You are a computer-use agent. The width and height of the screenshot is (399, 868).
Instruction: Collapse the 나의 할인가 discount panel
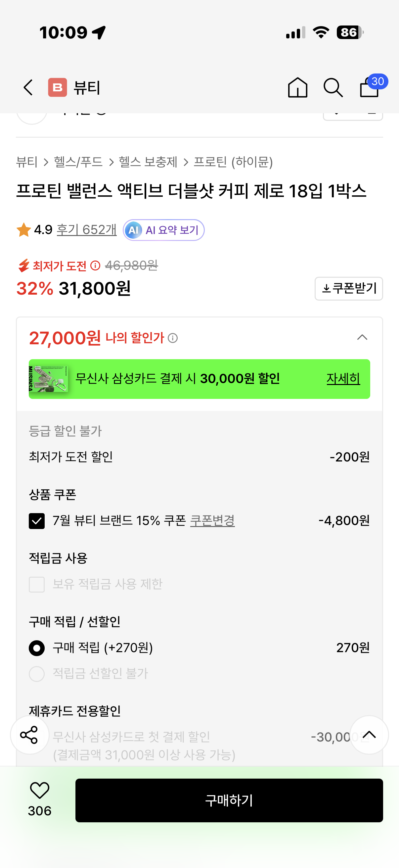(362, 337)
